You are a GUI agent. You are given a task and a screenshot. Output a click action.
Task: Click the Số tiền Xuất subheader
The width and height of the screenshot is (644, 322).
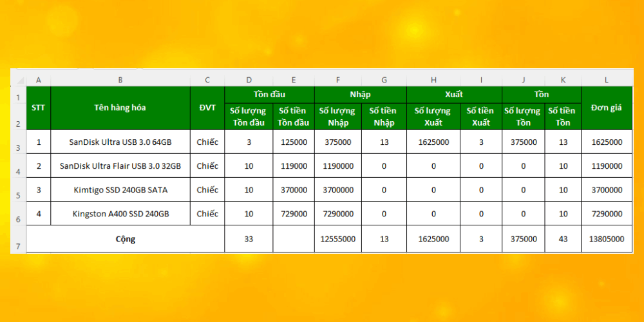[481, 117]
